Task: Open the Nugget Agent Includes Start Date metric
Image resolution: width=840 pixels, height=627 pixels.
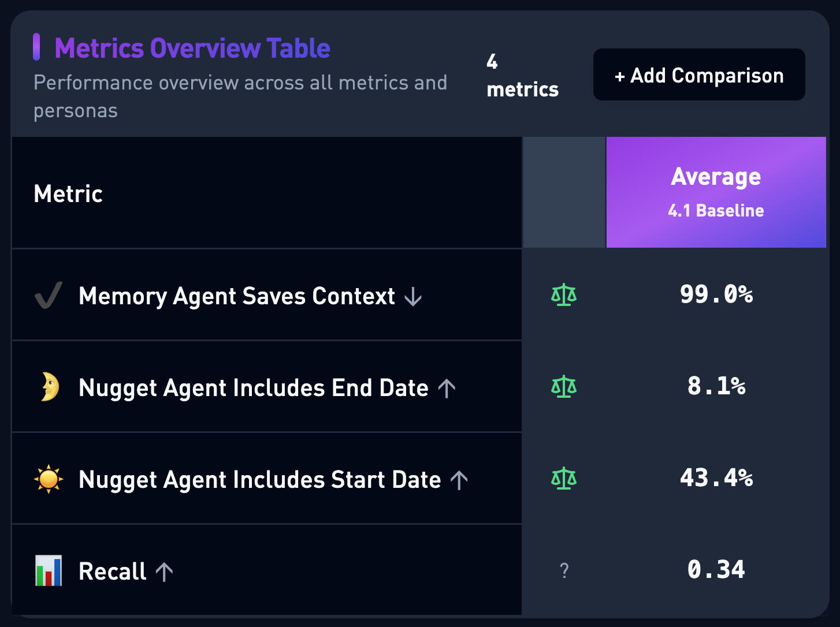Action: pos(259,480)
